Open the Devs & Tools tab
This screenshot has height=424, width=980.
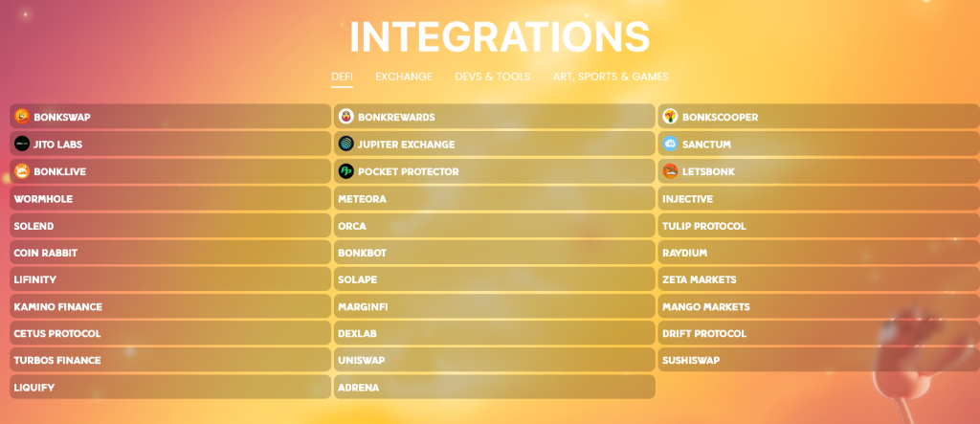tap(493, 77)
